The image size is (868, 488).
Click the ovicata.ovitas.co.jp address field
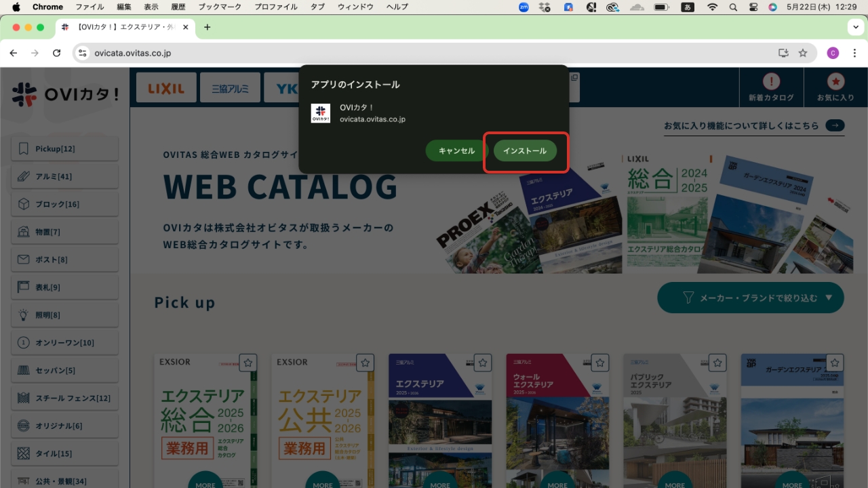(132, 53)
